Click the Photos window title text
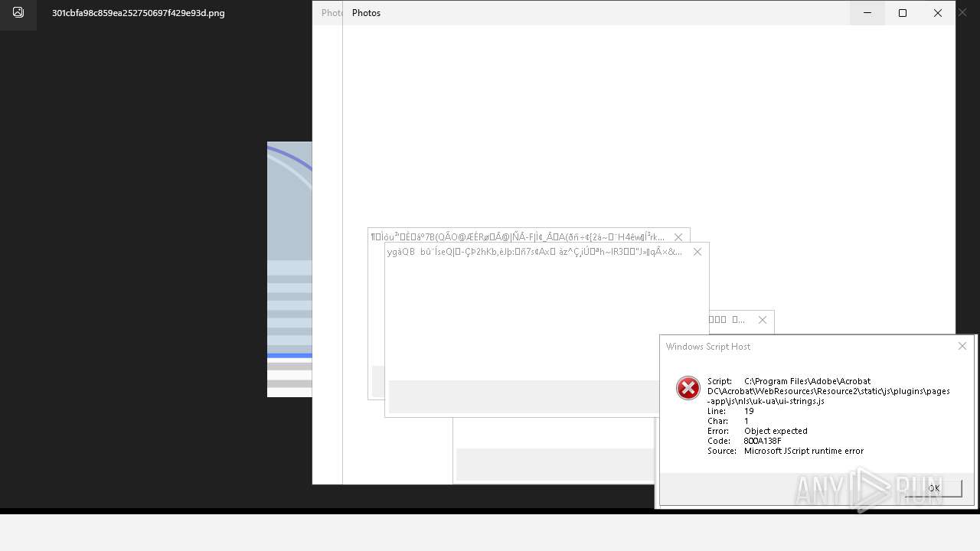980x551 pixels. (366, 13)
